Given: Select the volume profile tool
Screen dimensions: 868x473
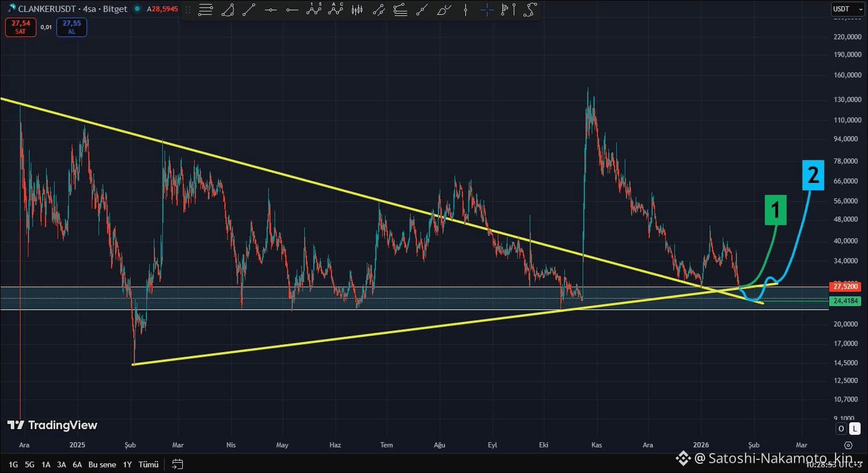Looking at the screenshot, I should click(505, 10).
